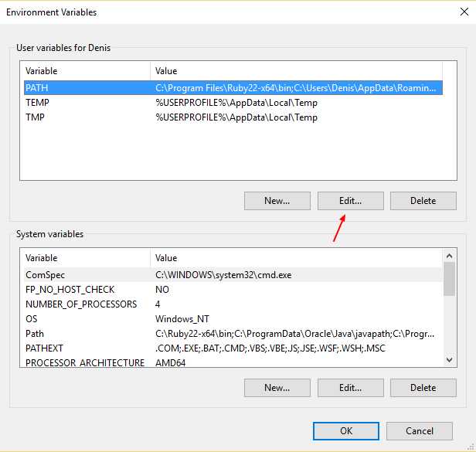This screenshot has width=476, height=452.
Task: Click the value 4 for NUMBER_OF_PROCESSORS
Action: point(158,304)
